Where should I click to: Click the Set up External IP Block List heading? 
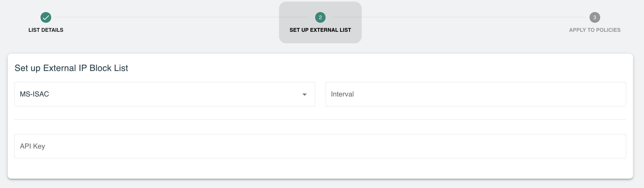71,68
